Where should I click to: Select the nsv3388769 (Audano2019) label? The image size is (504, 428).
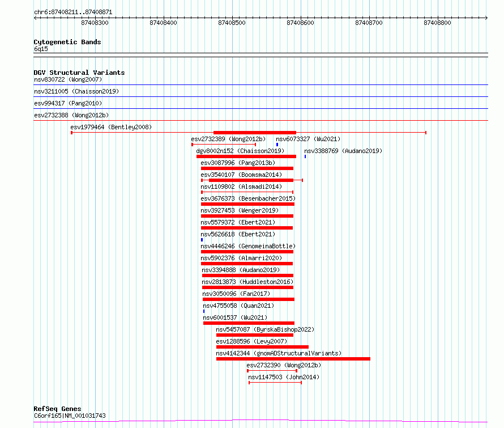[343, 151]
